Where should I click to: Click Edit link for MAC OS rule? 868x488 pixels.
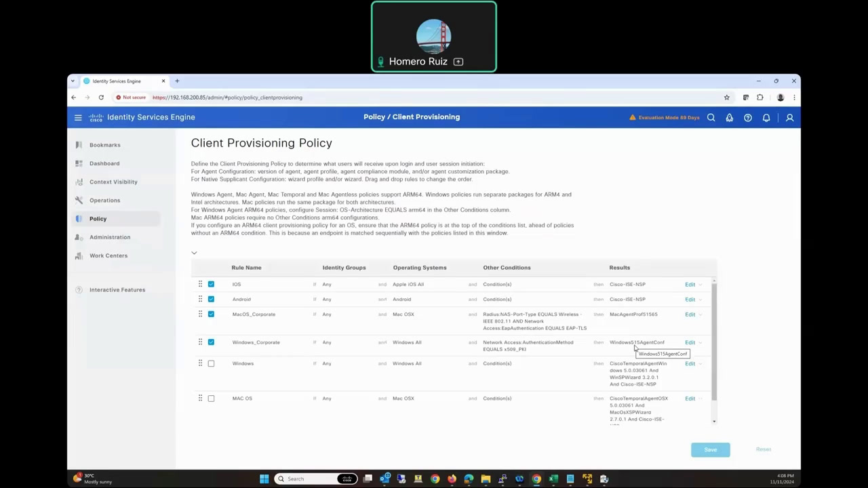point(690,399)
